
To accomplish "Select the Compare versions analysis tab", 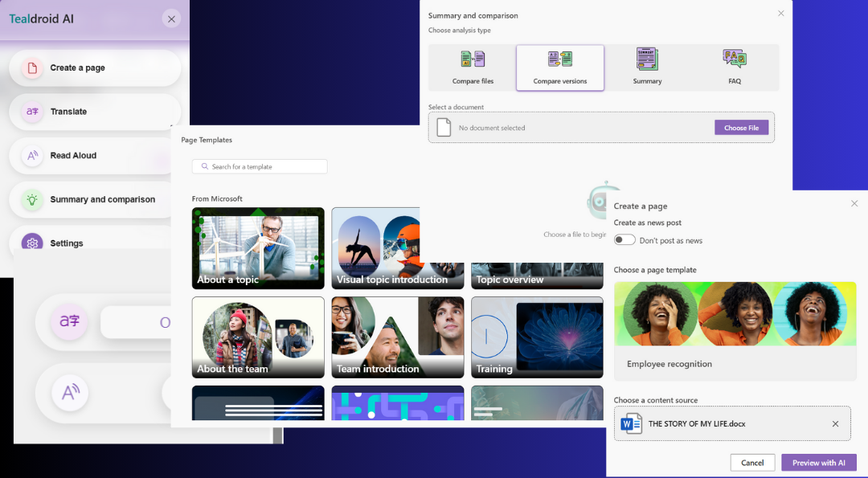I will coord(560,68).
